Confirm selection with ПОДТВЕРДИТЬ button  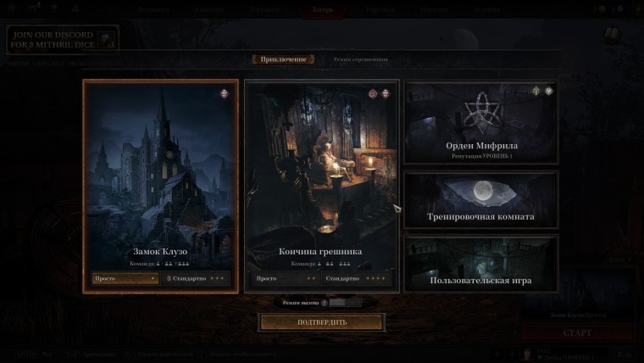(x=322, y=322)
